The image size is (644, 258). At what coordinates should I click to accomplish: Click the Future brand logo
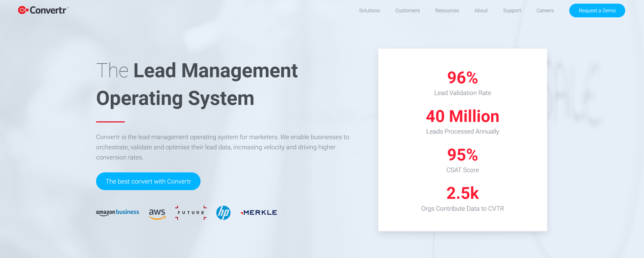point(191,213)
